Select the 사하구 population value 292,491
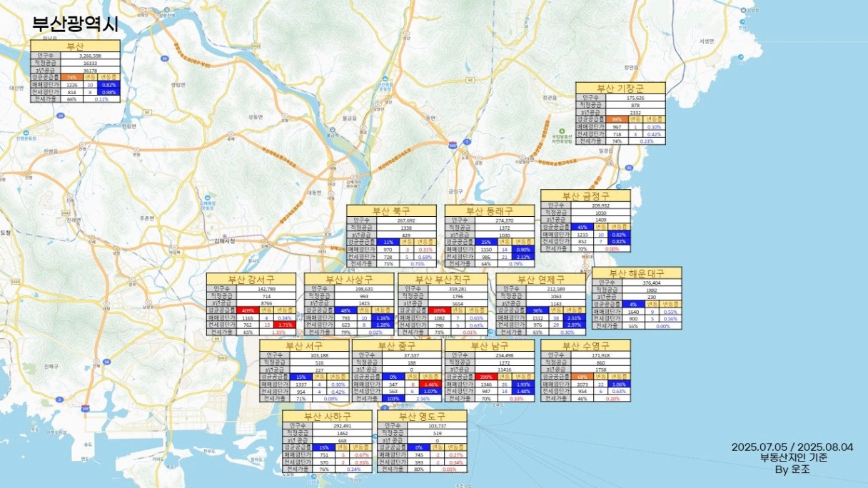Viewport: 868px width, 488px height. point(342,426)
